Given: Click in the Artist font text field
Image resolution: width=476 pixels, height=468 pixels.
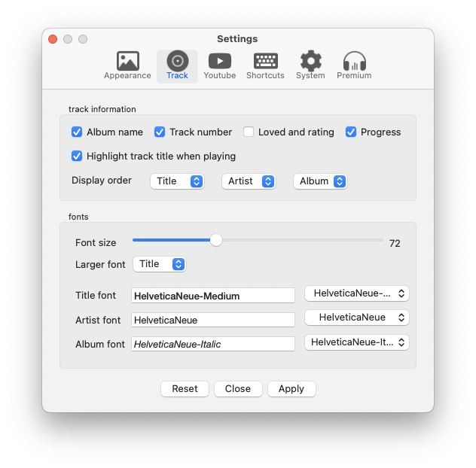Looking at the screenshot, I should click(213, 320).
